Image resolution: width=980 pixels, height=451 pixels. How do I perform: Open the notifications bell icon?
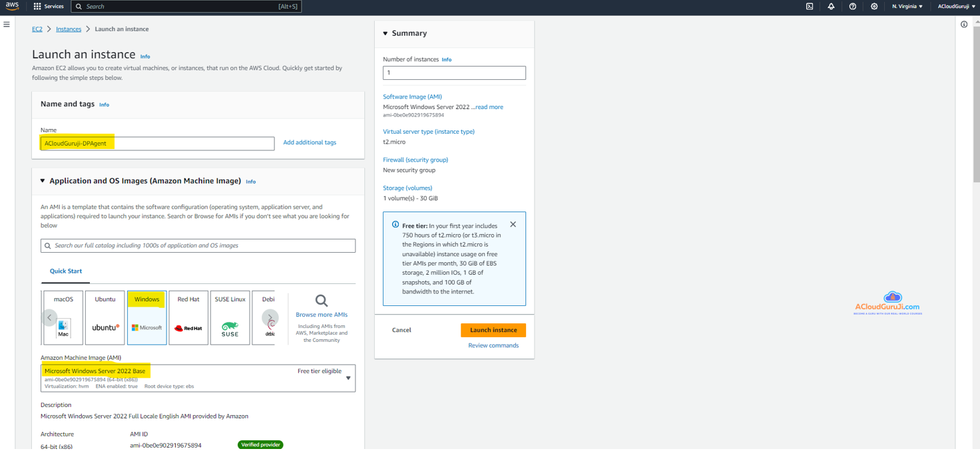[x=831, y=7]
